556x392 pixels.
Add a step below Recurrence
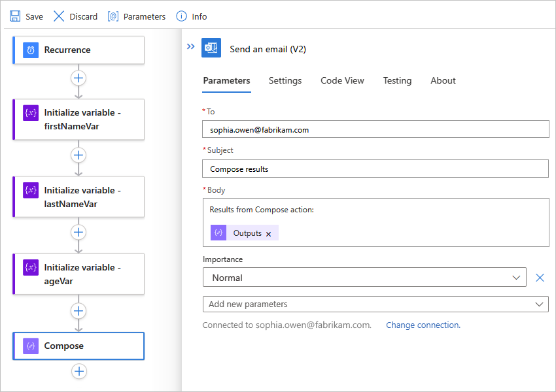[x=78, y=78]
